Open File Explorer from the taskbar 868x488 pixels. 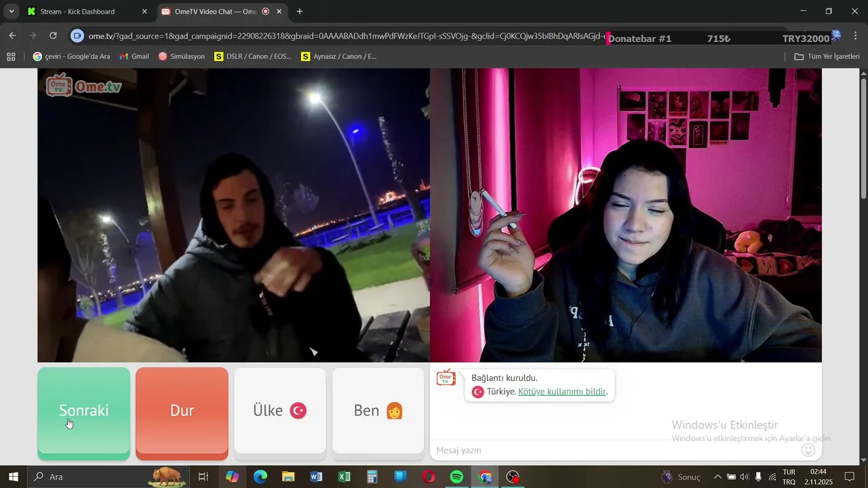(x=288, y=476)
